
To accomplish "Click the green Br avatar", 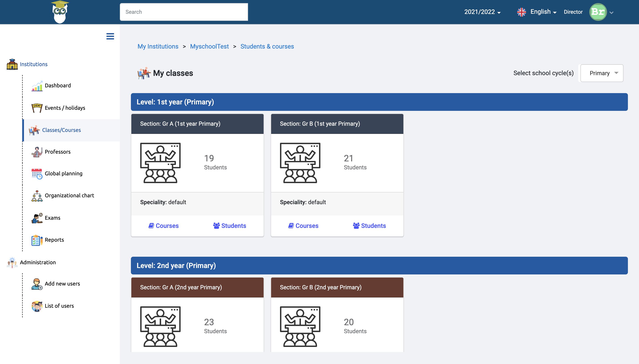I will pyautogui.click(x=598, y=12).
